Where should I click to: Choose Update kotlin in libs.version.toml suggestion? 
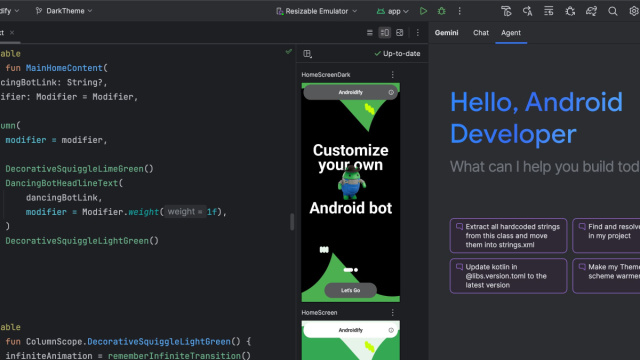click(509, 276)
